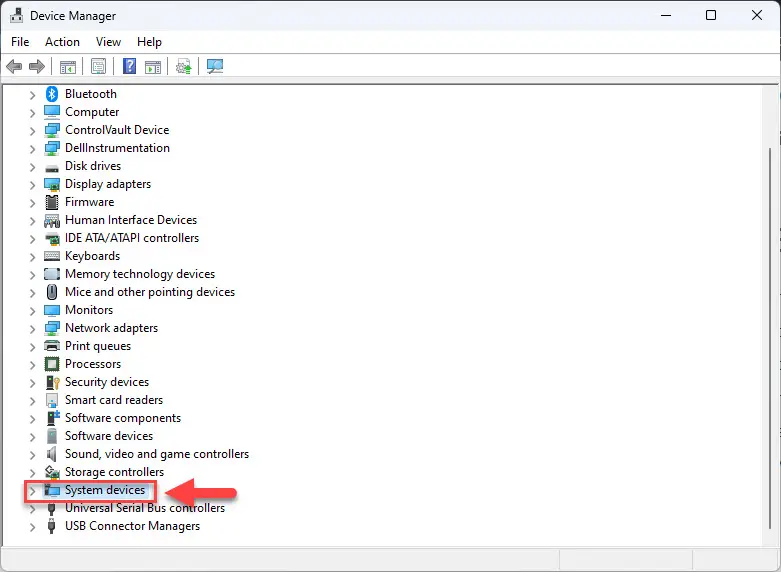Open the Properties toolbar icon
781x572 pixels.
click(x=99, y=66)
